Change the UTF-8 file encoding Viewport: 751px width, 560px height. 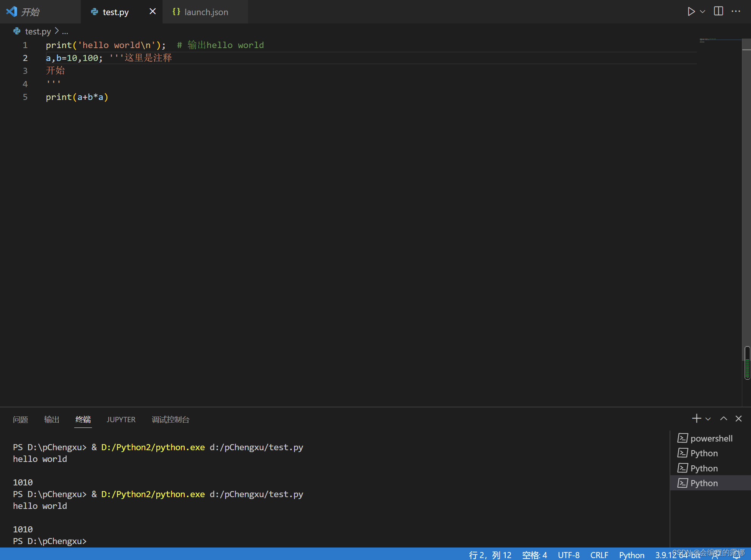tap(569, 555)
